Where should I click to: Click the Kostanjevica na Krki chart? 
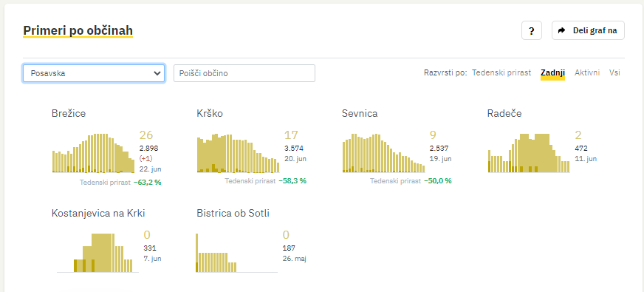coord(97,253)
